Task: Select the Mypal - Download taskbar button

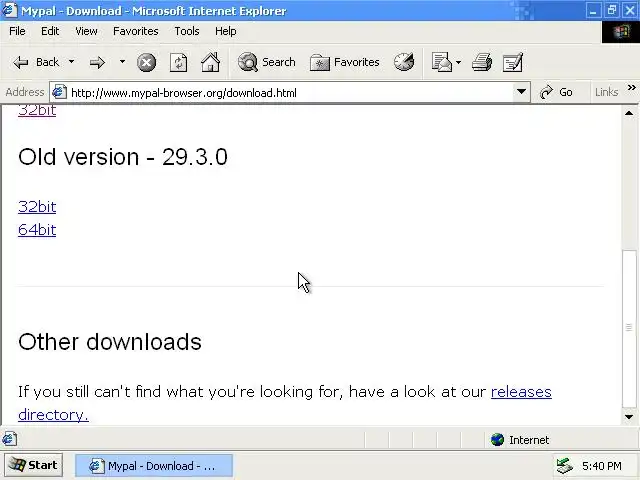Action: pyautogui.click(x=154, y=465)
